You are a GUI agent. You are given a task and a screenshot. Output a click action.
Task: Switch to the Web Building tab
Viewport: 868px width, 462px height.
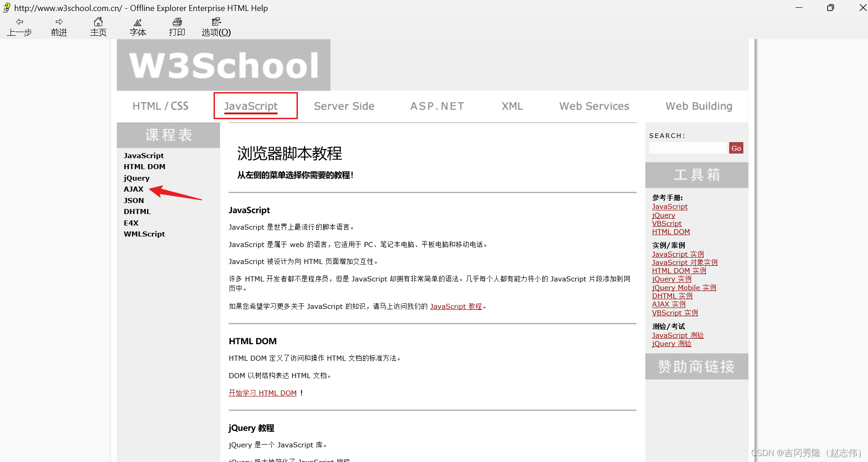tap(699, 106)
